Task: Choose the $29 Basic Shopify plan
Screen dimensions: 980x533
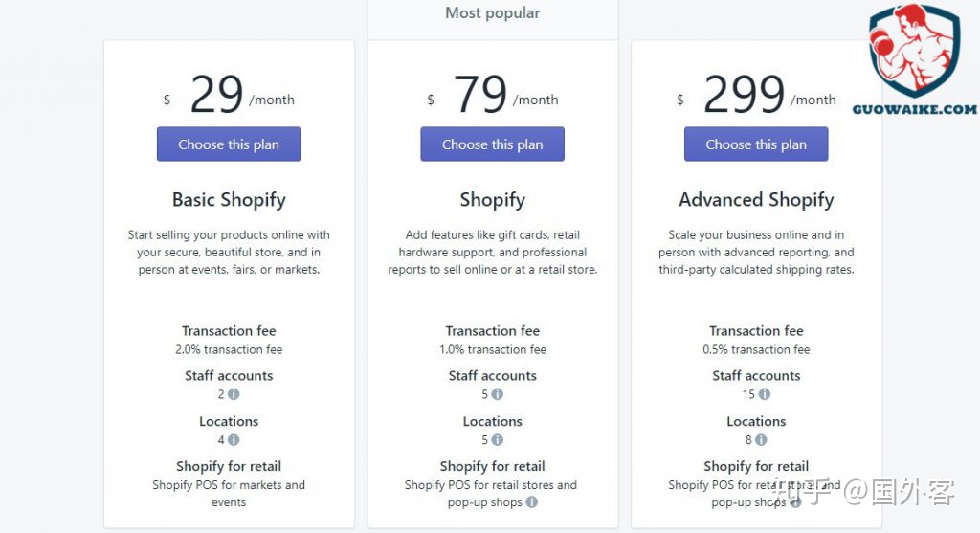Action: tap(229, 144)
